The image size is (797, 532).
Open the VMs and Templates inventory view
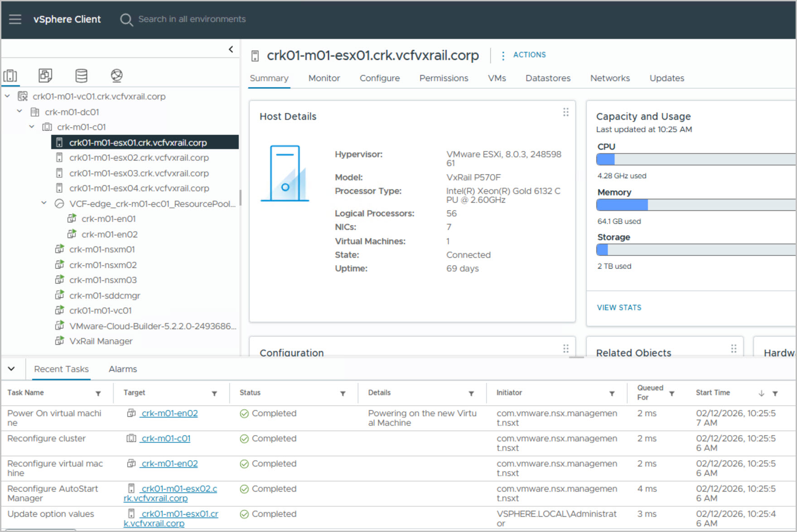pyautogui.click(x=45, y=76)
